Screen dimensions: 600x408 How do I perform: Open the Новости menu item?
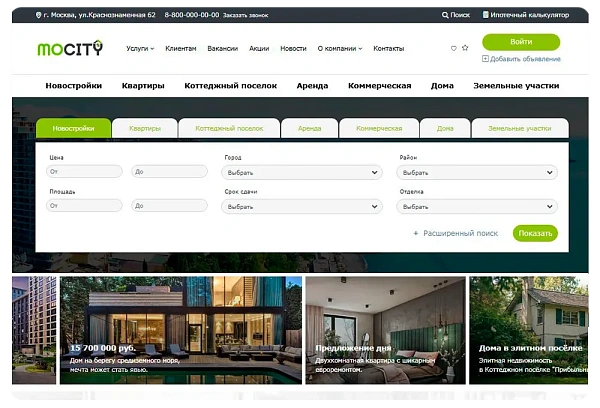(293, 49)
